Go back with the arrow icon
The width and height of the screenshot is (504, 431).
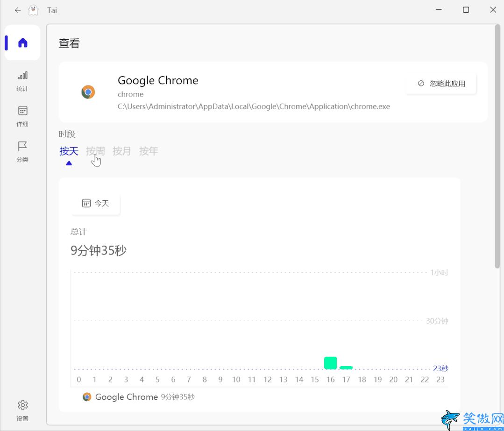coord(18,10)
